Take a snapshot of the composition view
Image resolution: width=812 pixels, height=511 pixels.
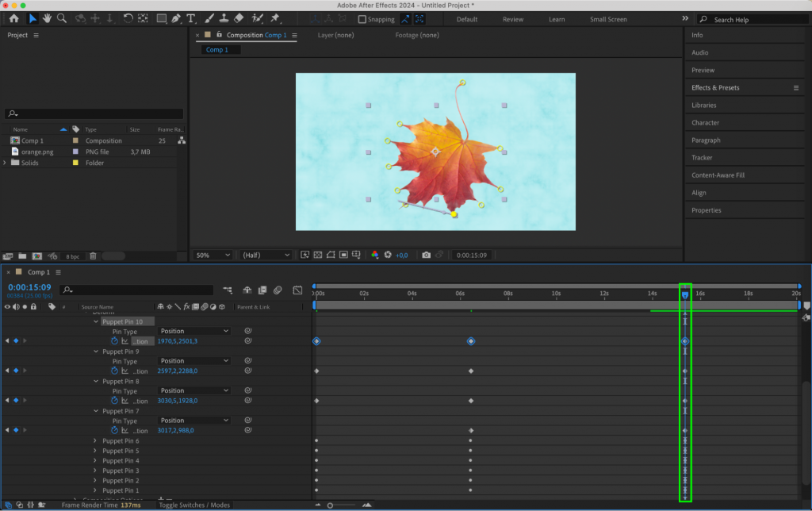click(427, 255)
